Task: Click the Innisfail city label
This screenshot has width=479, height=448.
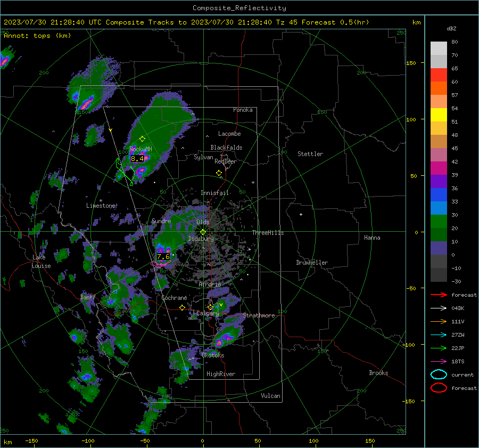Action: click(x=214, y=193)
